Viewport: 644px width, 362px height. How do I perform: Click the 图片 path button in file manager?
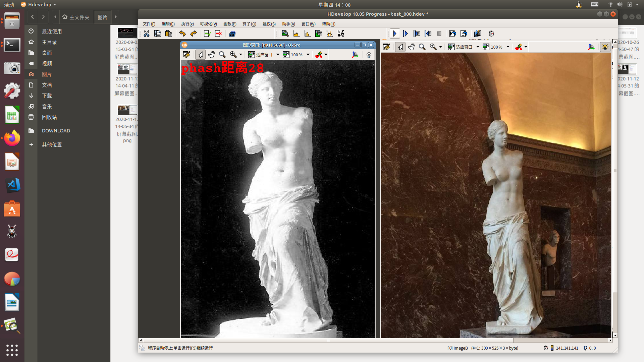(x=102, y=17)
